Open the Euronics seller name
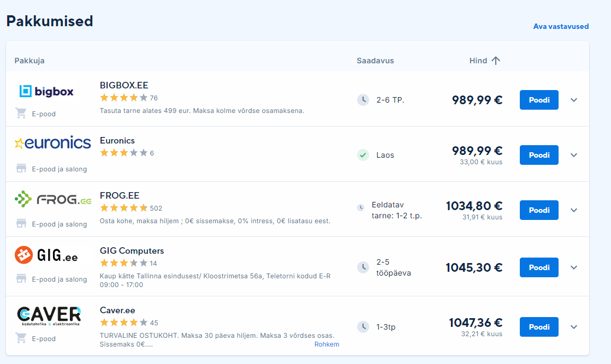 coord(117,141)
